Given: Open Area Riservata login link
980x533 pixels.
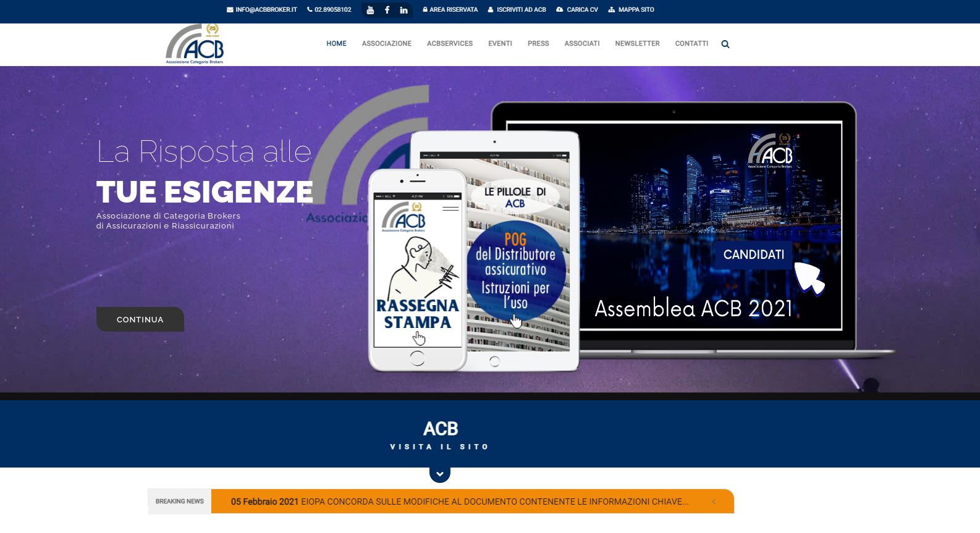Looking at the screenshot, I should (450, 10).
